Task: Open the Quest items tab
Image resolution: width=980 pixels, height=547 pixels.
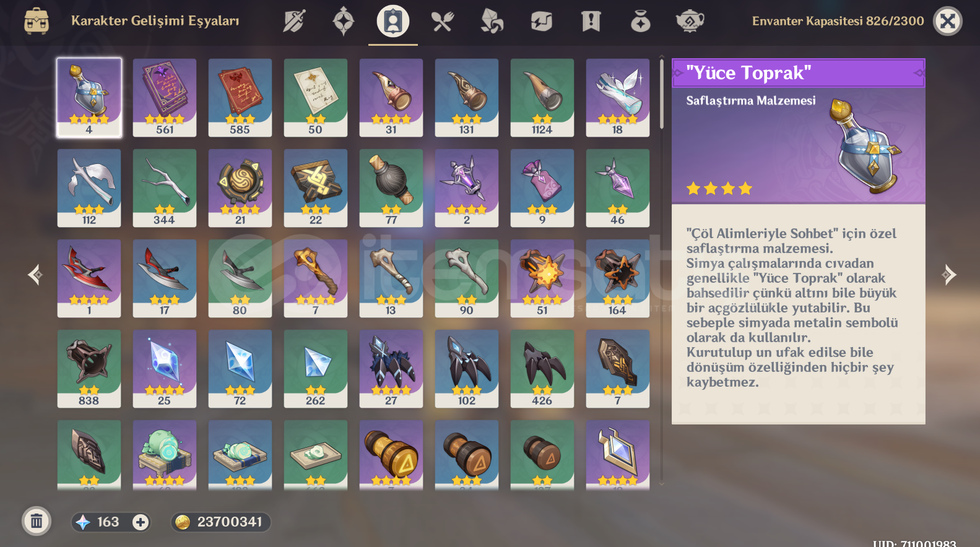Action: click(591, 22)
